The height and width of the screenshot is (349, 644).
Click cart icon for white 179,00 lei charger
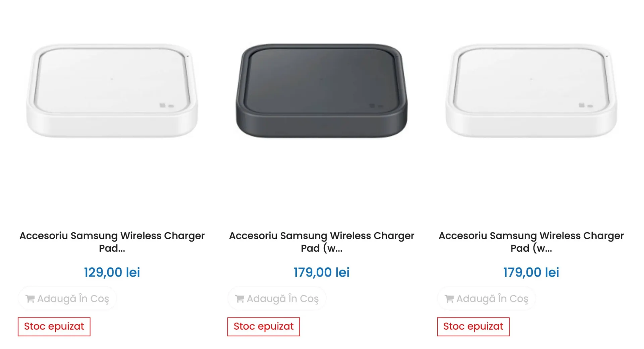pos(449,298)
